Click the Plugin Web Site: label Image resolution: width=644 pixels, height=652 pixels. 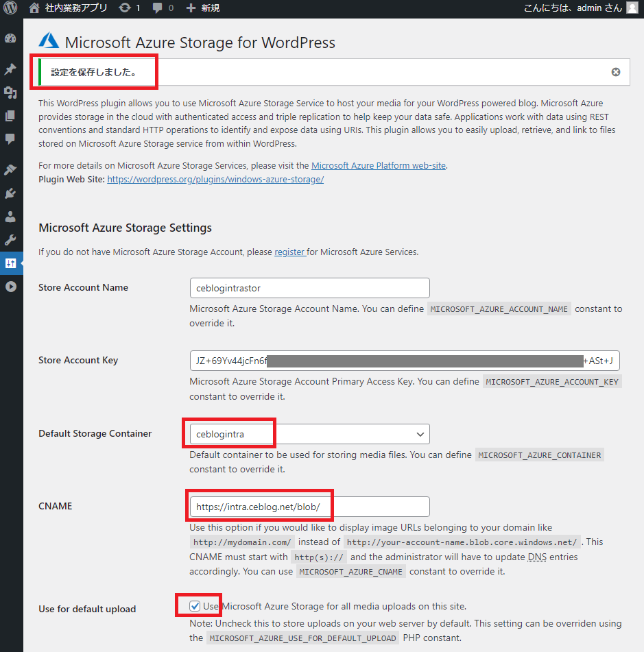(71, 179)
